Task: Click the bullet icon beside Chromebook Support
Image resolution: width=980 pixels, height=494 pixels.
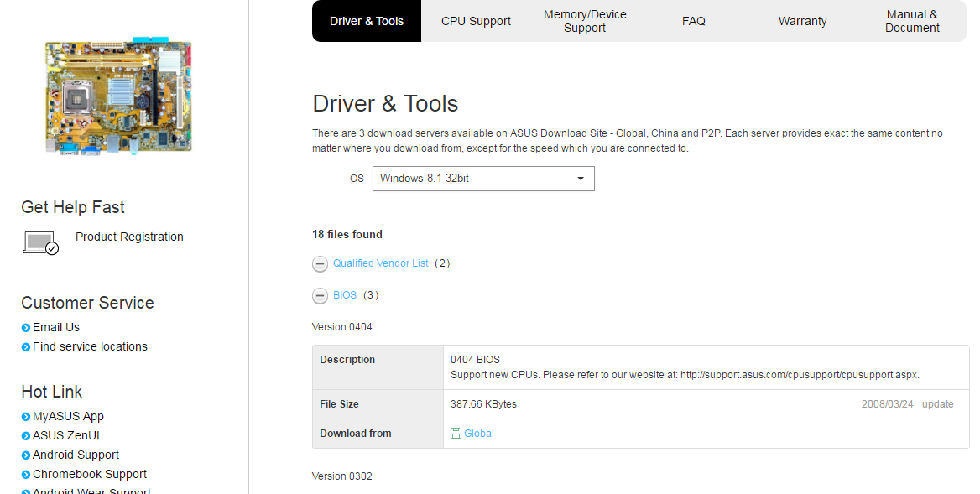Action: coord(26,475)
